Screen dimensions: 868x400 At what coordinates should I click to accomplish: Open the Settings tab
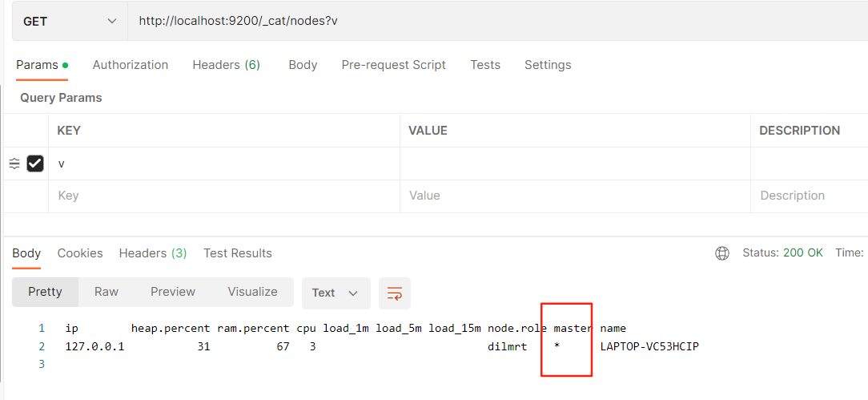coord(548,65)
